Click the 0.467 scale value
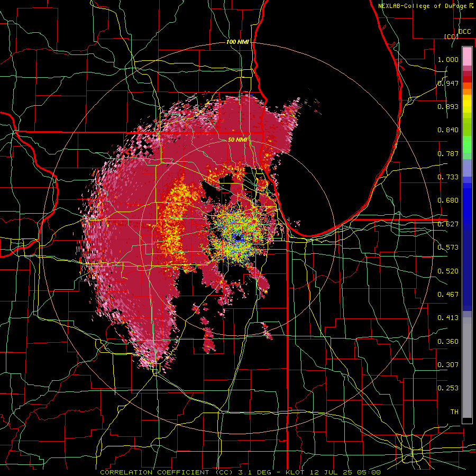476x476 pixels. tap(448, 294)
